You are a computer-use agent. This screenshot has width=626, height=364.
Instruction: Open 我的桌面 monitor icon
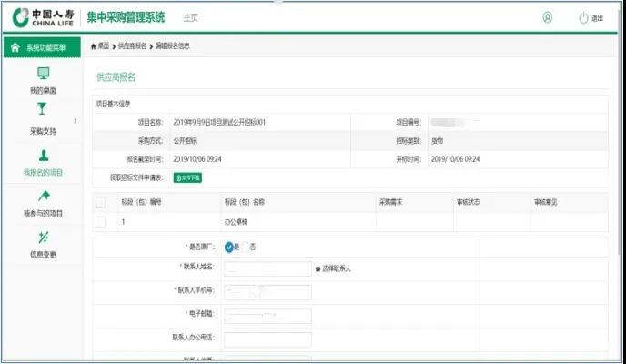43,74
